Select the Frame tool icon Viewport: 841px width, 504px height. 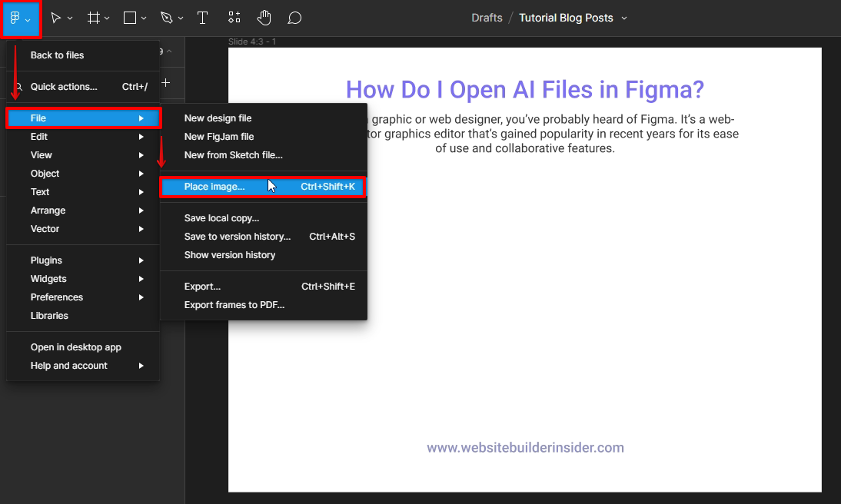(x=94, y=18)
